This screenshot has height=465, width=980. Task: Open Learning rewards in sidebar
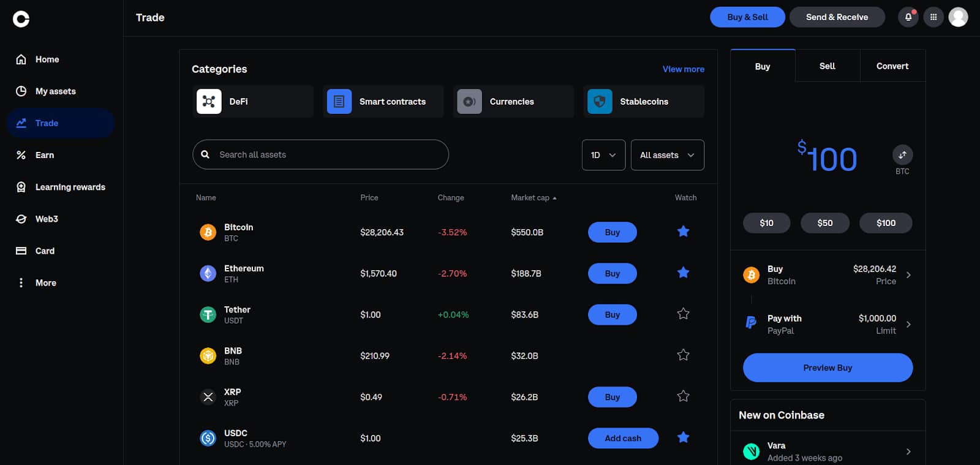(61, 187)
